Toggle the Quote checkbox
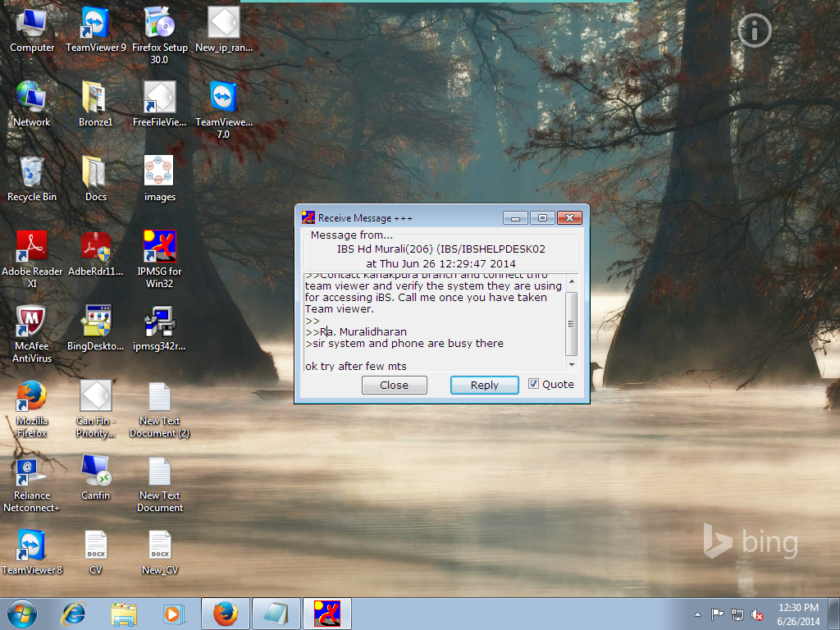This screenshot has height=630, width=840. (533, 384)
